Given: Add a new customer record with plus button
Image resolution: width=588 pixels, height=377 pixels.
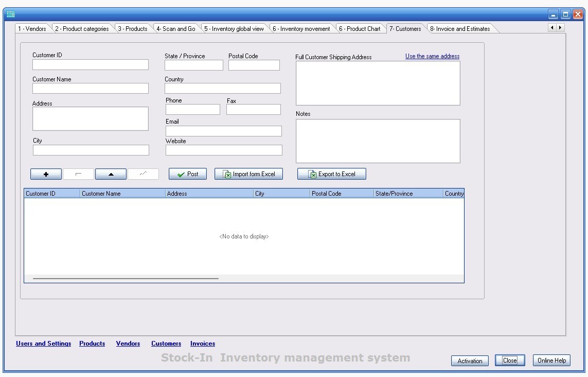Looking at the screenshot, I should [x=46, y=174].
